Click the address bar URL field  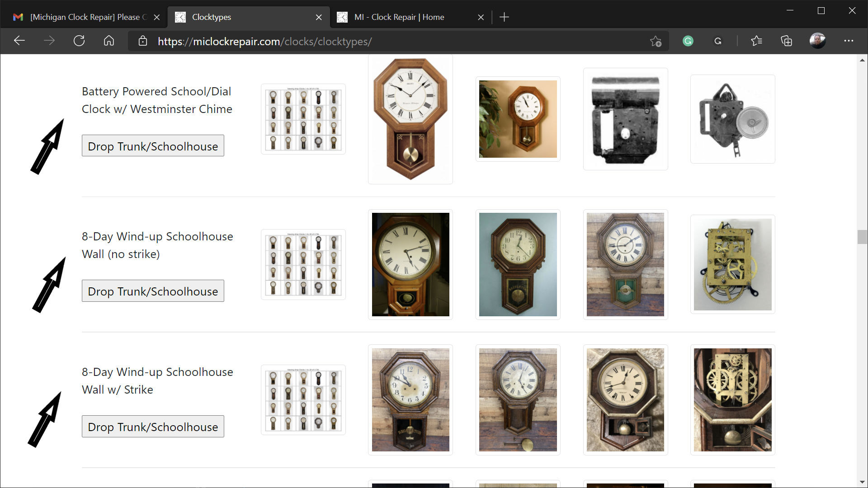tap(398, 41)
